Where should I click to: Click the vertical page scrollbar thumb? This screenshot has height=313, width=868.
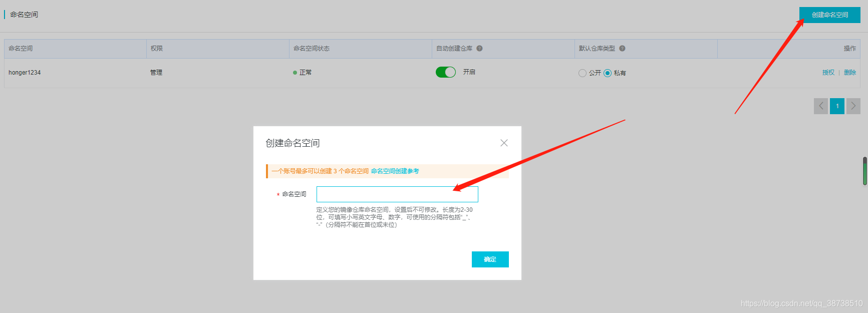click(865, 171)
